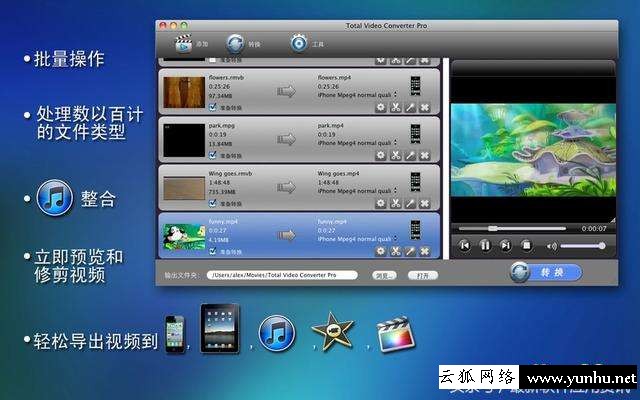The width and height of the screenshot is (640, 400).
Task: Click magic wand icon for Wing goes.rmvb
Action: pyautogui.click(x=410, y=203)
